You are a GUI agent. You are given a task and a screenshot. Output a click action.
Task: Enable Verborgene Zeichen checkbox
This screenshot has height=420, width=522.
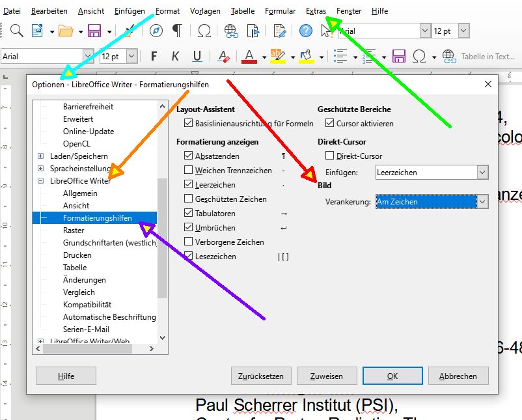point(188,242)
